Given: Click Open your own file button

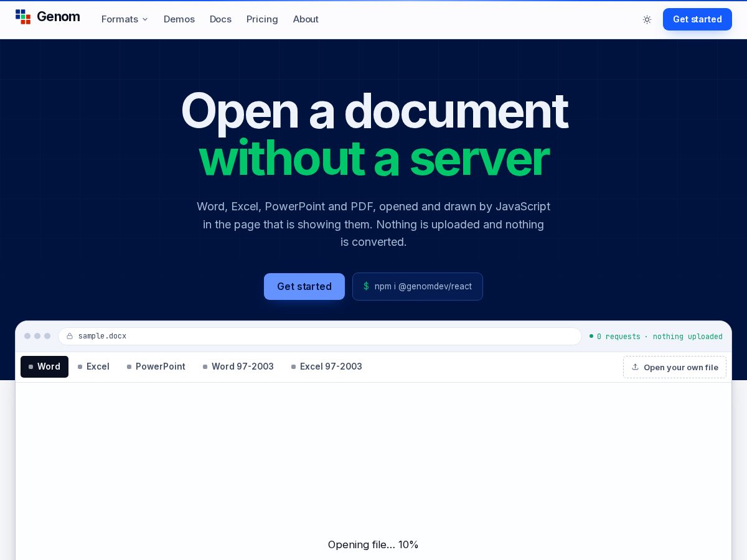Looking at the screenshot, I should coord(675,367).
